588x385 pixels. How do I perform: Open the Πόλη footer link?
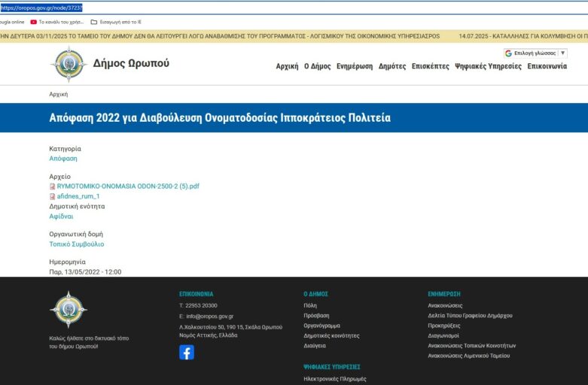tap(310, 305)
